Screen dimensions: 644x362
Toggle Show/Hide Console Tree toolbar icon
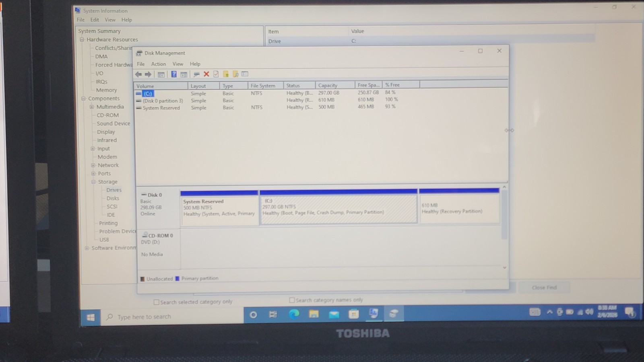point(161,74)
